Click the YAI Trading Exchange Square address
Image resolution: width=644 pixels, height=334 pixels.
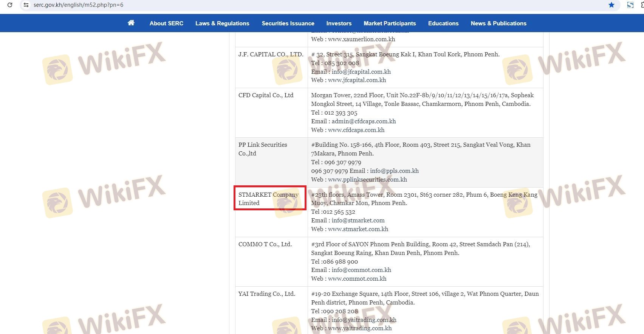coord(425,298)
